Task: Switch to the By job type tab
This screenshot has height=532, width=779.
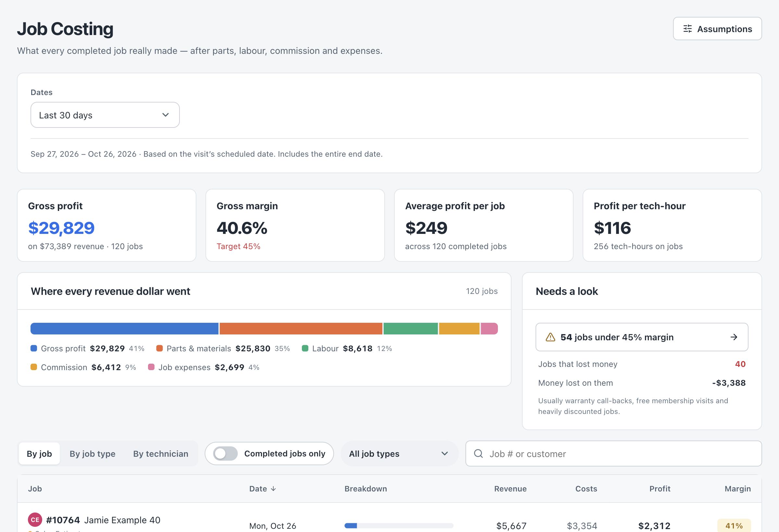Action: (x=93, y=453)
